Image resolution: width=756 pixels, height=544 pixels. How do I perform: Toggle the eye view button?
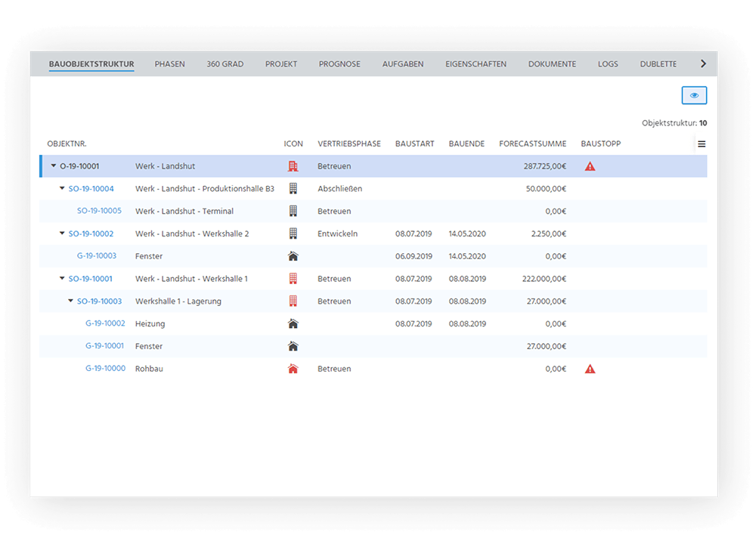694,95
